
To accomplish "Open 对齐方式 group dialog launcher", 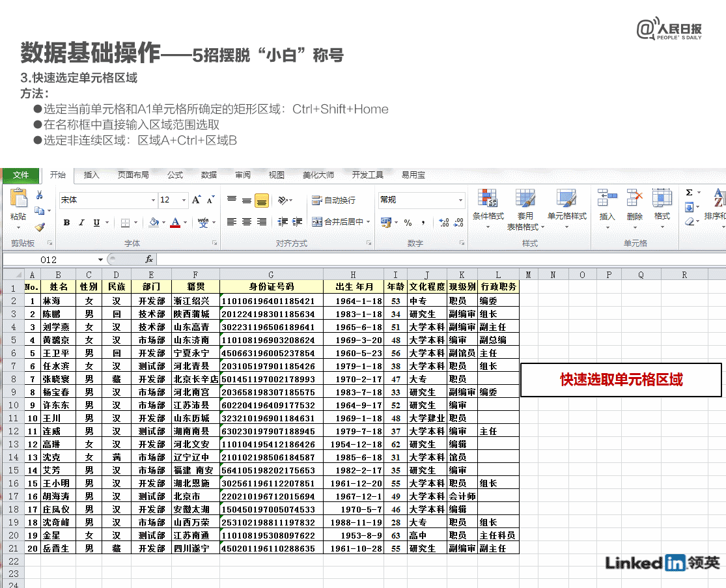I will click(x=369, y=243).
